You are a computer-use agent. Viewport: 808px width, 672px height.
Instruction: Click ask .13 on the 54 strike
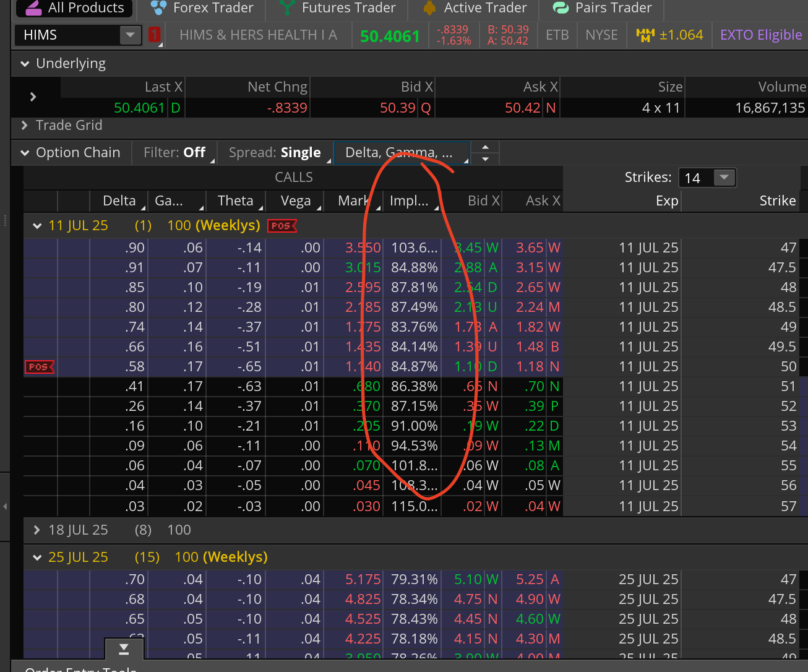(535, 446)
